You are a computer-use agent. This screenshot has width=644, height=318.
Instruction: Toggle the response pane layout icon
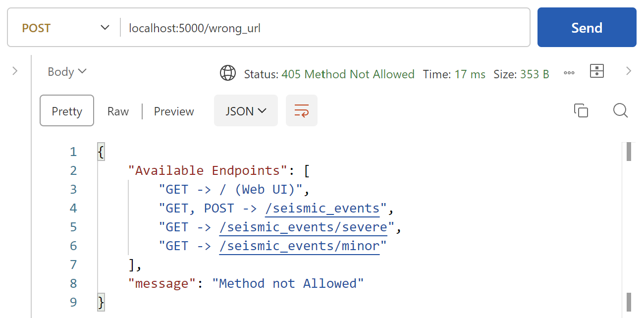[597, 71]
